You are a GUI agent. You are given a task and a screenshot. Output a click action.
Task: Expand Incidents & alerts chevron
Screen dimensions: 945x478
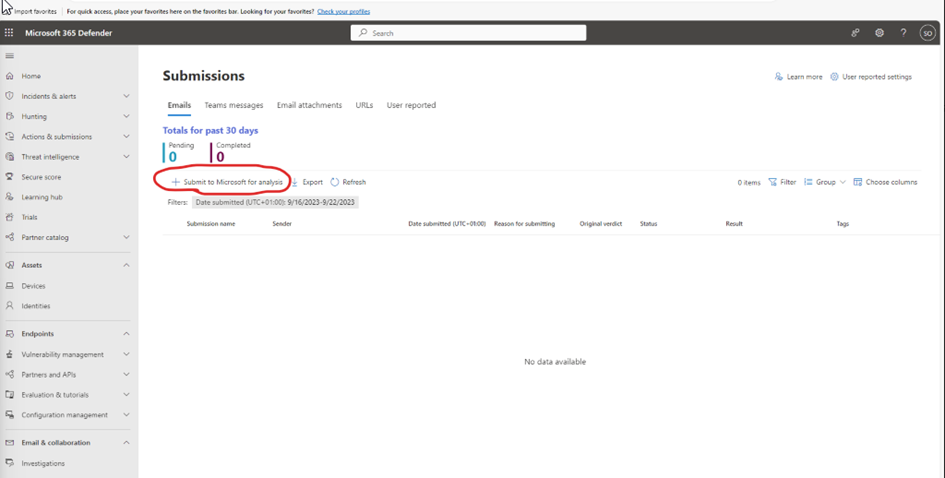pyautogui.click(x=126, y=96)
